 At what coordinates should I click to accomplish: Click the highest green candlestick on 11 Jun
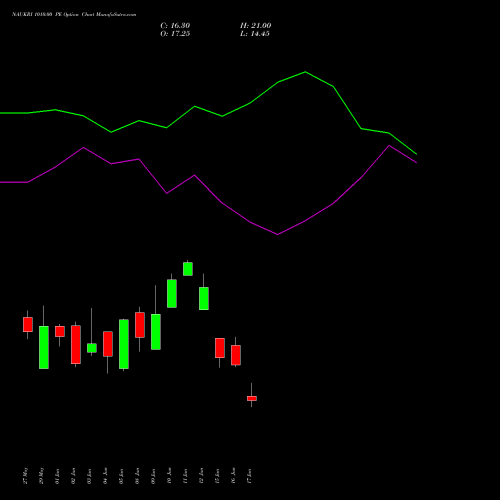coord(188,269)
